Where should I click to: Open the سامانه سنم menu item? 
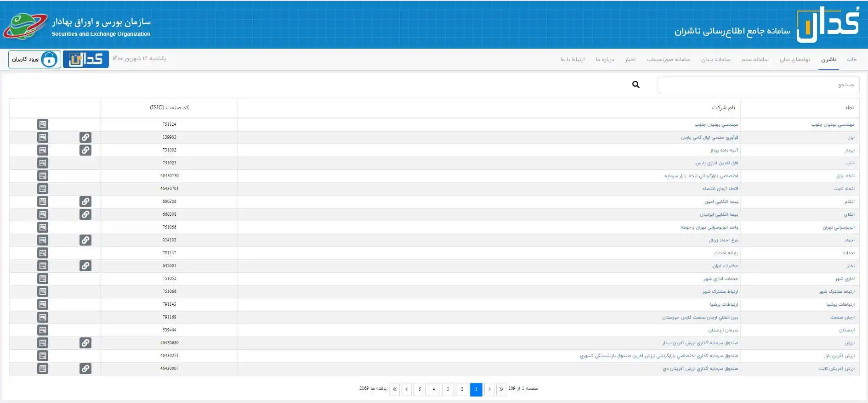pyautogui.click(x=755, y=60)
